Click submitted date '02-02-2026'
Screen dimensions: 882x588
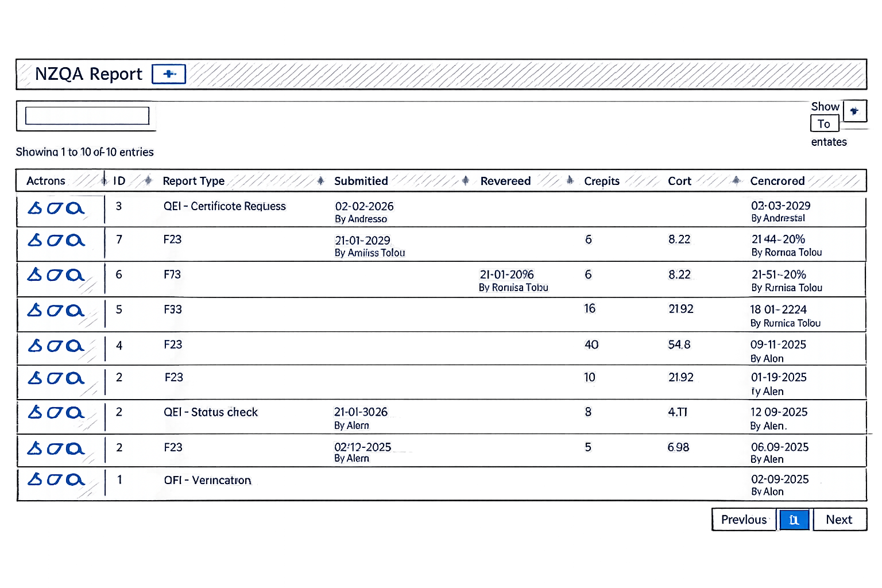click(x=364, y=206)
